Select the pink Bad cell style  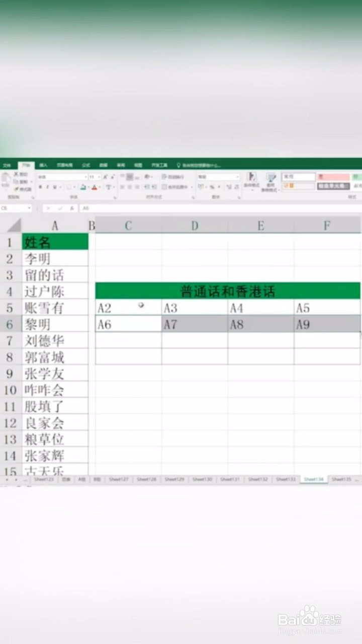[x=333, y=177]
